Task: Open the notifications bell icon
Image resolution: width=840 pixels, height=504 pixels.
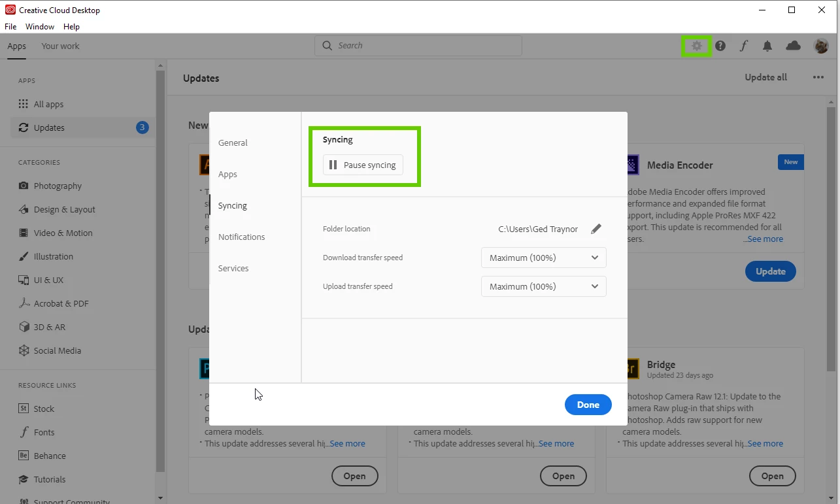Action: pyautogui.click(x=767, y=46)
